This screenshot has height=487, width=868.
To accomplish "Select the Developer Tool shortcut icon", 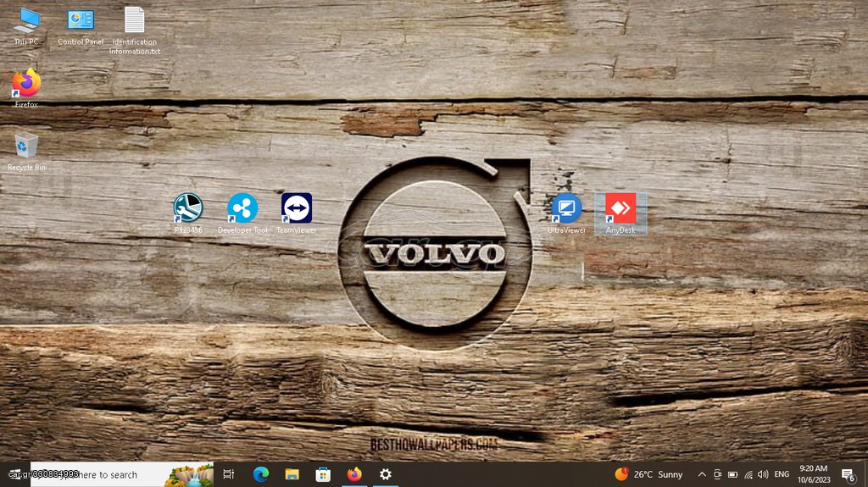I will pyautogui.click(x=242, y=213).
